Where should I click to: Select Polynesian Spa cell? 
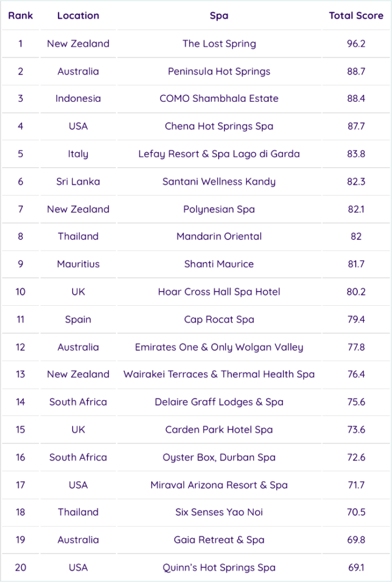pyautogui.click(x=219, y=209)
